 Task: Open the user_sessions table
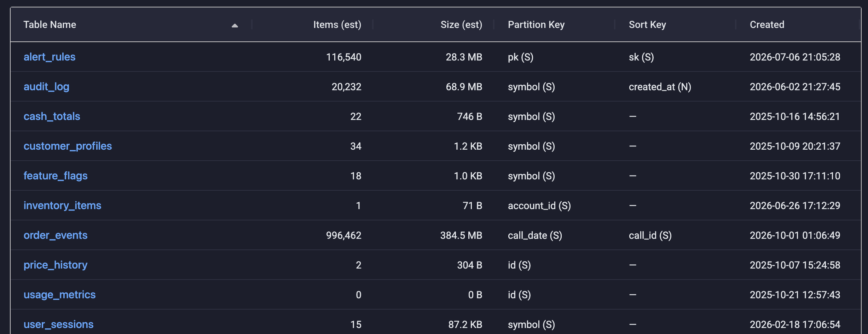58,324
